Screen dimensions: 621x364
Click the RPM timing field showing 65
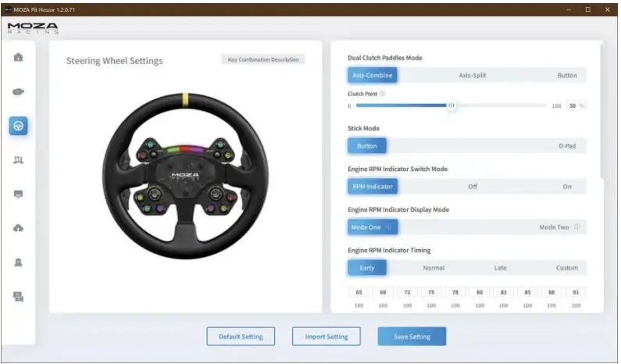(359, 292)
